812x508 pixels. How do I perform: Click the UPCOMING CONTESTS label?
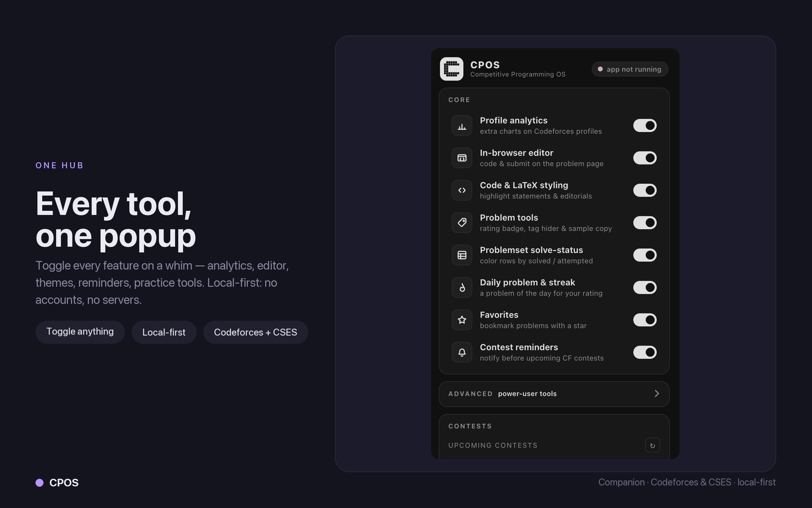(493, 445)
